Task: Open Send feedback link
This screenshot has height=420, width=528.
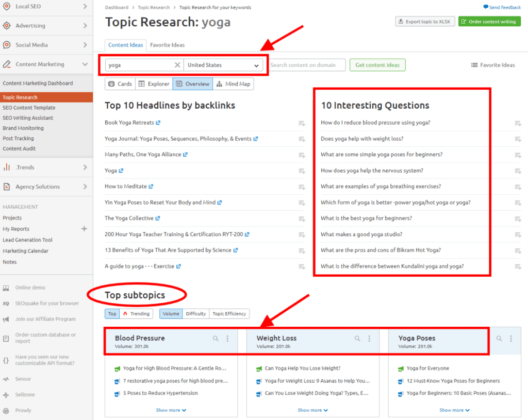Action: tap(502, 7)
